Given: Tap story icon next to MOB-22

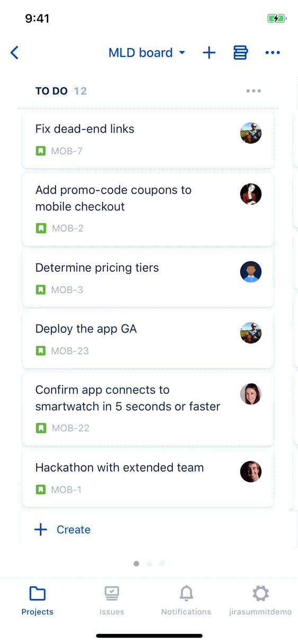Looking at the screenshot, I should [x=41, y=428].
